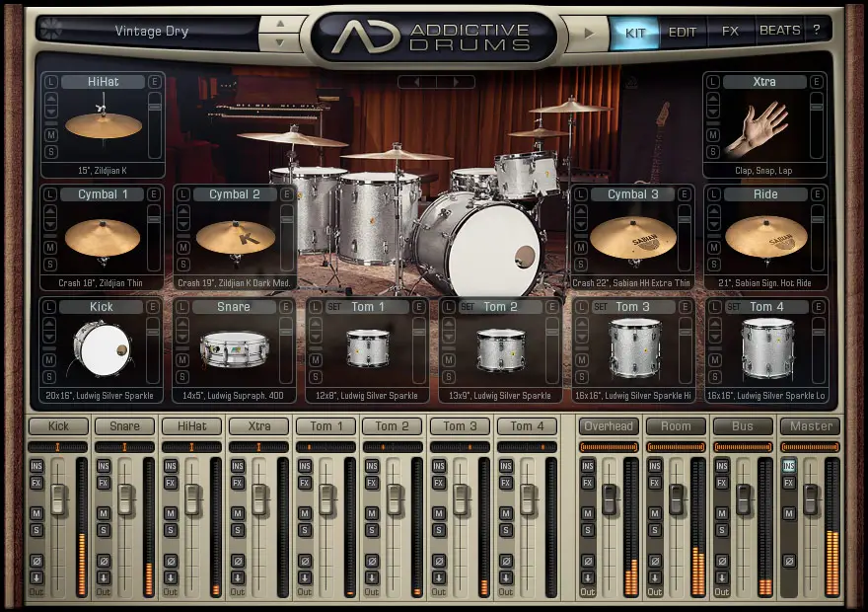Image resolution: width=868 pixels, height=612 pixels.
Task: Mute the Snare kit piece slot
Action: click(182, 360)
